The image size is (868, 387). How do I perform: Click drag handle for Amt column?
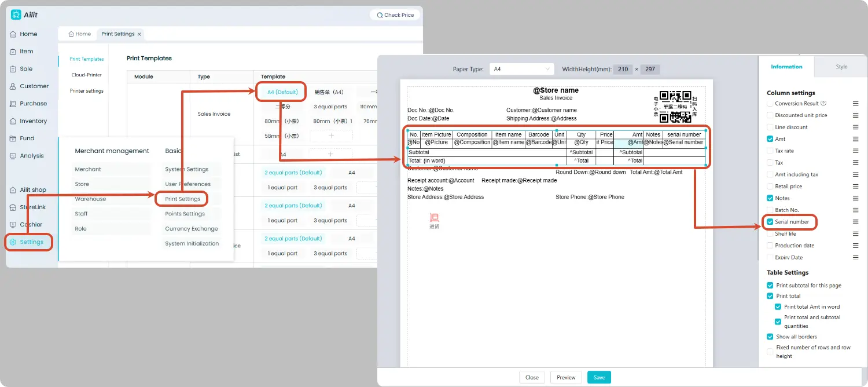855,139
